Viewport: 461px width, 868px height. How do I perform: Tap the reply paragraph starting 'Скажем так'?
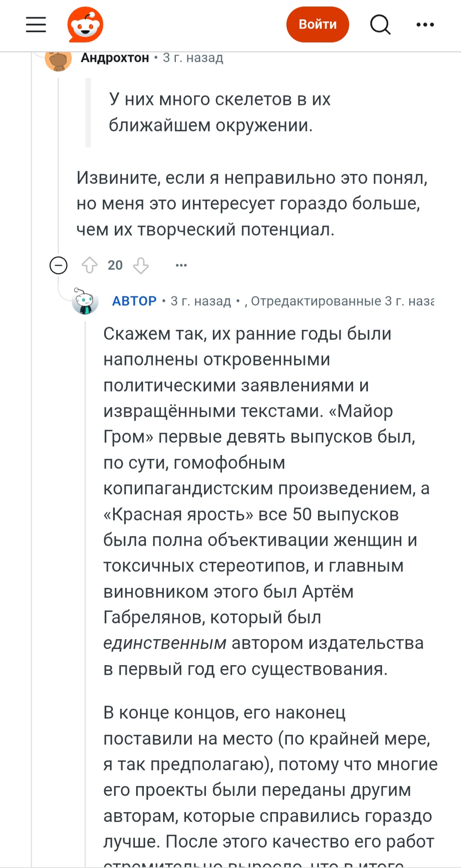(265, 500)
